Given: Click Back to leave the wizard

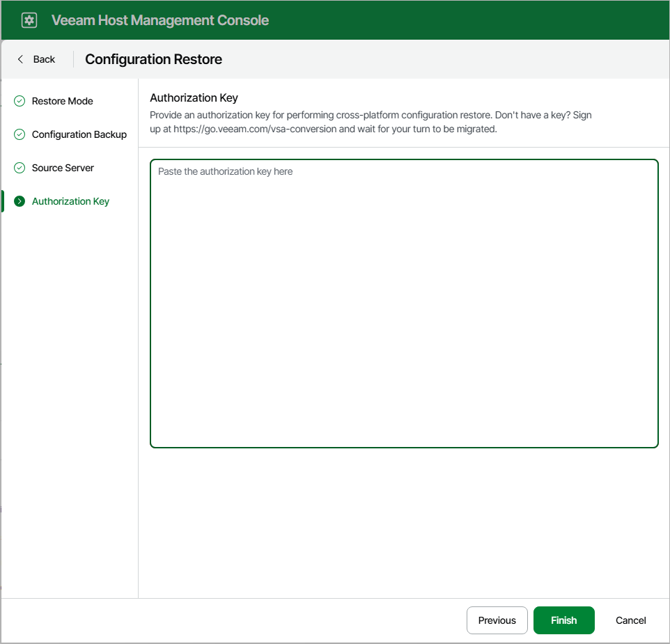Looking at the screenshot, I should tap(36, 59).
